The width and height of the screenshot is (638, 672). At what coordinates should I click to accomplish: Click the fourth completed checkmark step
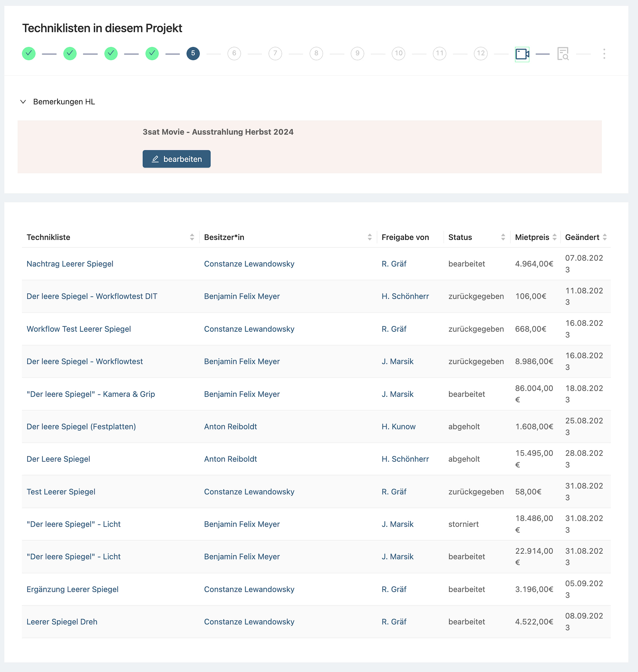pyautogui.click(x=152, y=54)
